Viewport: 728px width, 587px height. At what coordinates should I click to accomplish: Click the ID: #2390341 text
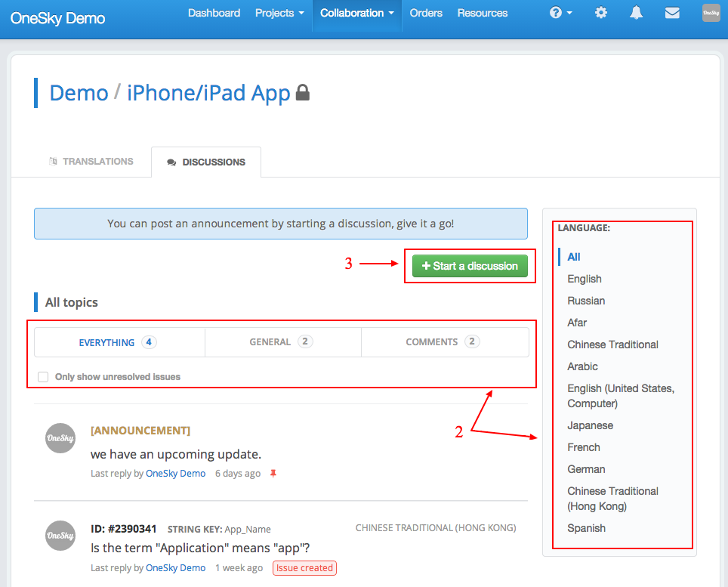(x=124, y=529)
